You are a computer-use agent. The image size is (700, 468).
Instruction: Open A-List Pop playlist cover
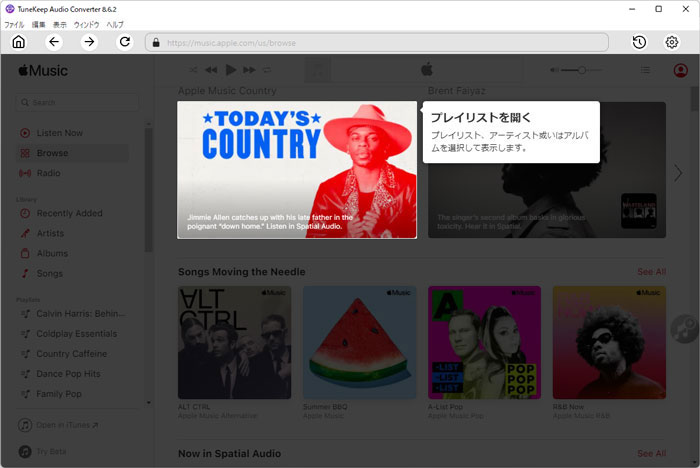click(x=484, y=343)
